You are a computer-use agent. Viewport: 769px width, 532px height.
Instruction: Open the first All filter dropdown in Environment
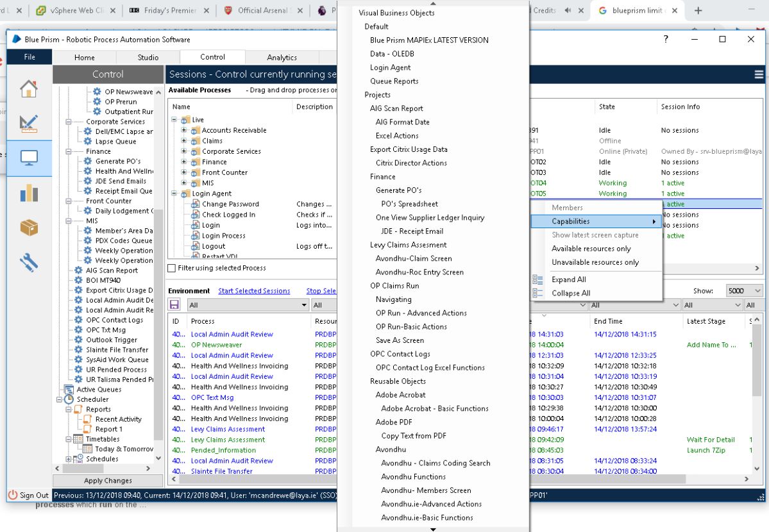click(x=248, y=305)
